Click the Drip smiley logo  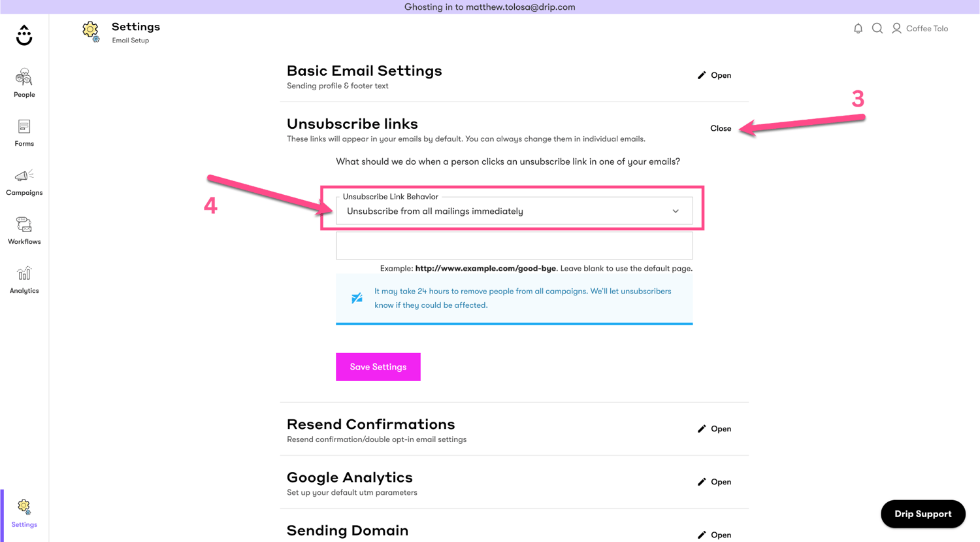coord(24,35)
